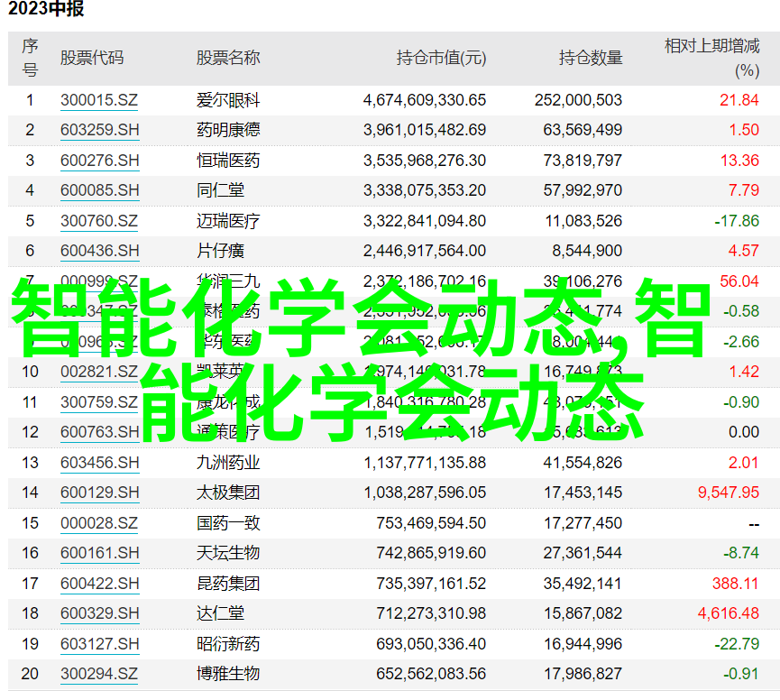Click the stock name 博雅生物
Image resolution: width=780 pixels, height=700 pixels.
click(x=228, y=674)
